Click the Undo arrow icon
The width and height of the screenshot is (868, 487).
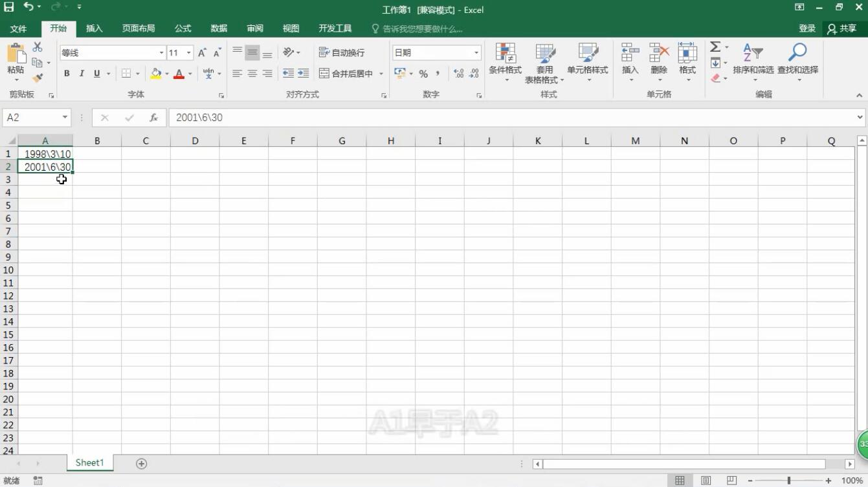tap(28, 7)
